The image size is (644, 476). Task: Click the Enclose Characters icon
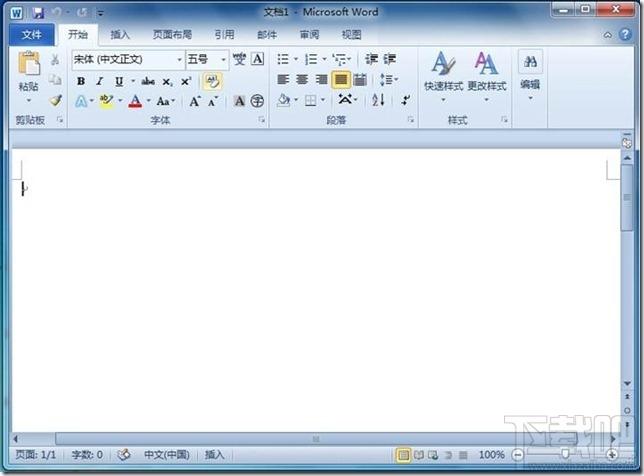pos(258,101)
